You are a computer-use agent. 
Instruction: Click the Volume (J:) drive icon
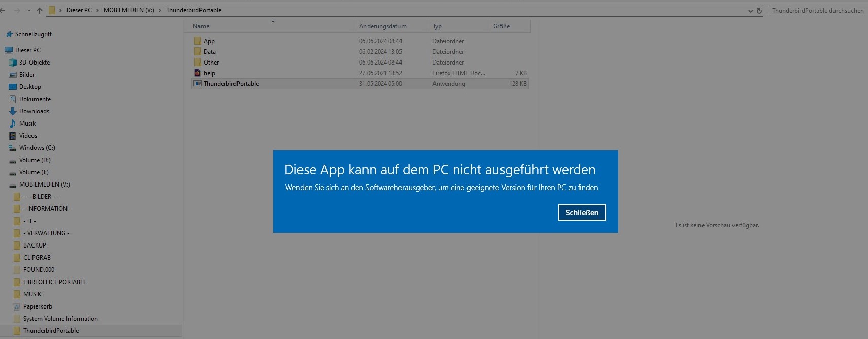point(13,172)
